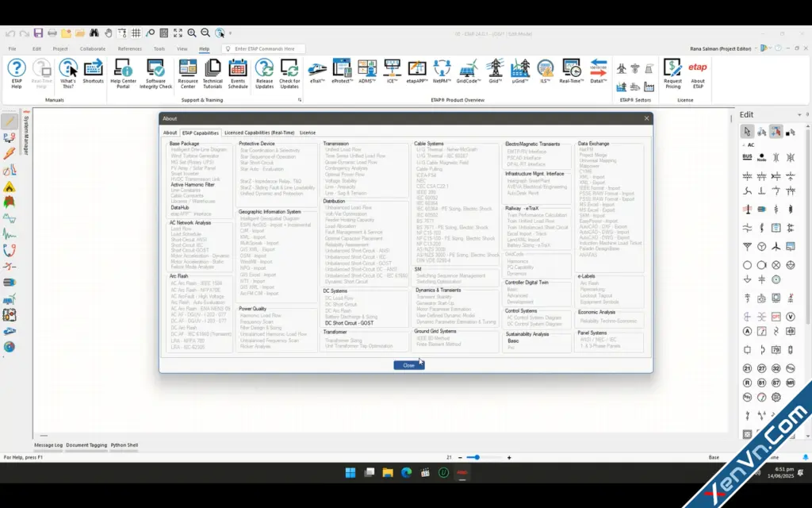Click Enter ETAP Commands Here field
This screenshot has height=508, width=812.
point(264,48)
